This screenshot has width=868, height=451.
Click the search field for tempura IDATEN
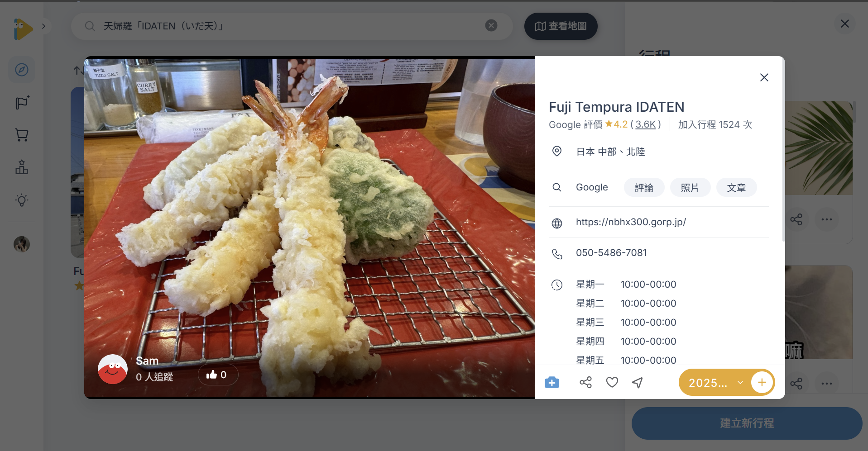pos(292,26)
